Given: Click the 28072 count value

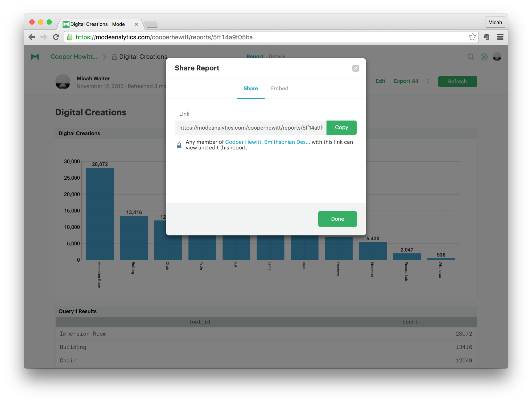Looking at the screenshot, I should coord(464,334).
